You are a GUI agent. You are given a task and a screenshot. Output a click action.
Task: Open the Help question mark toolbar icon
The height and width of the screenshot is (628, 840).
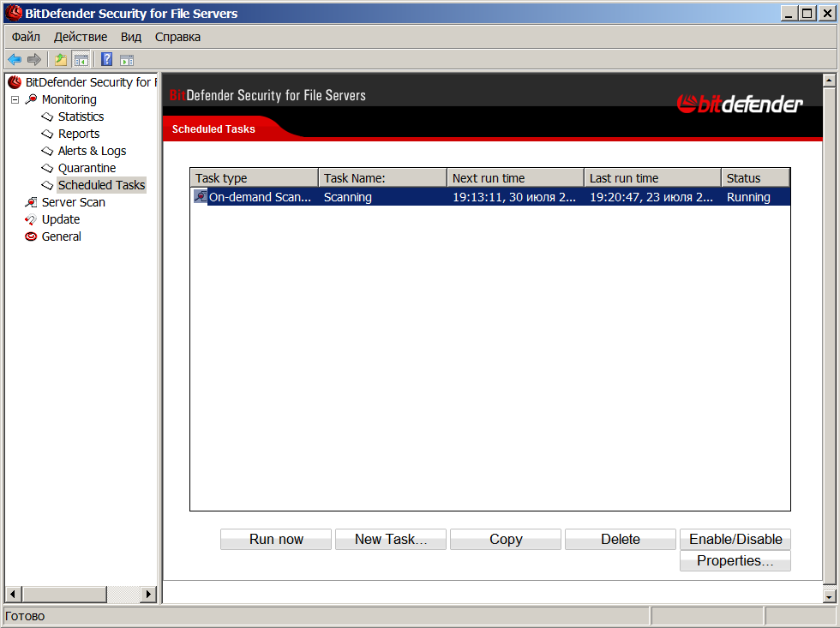[x=106, y=59]
